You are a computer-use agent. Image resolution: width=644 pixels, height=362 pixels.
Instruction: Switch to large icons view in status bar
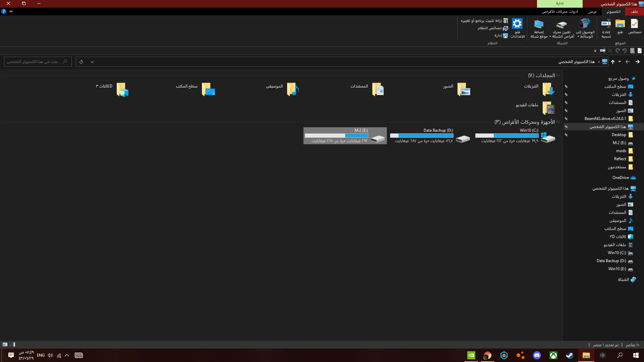click(5, 345)
